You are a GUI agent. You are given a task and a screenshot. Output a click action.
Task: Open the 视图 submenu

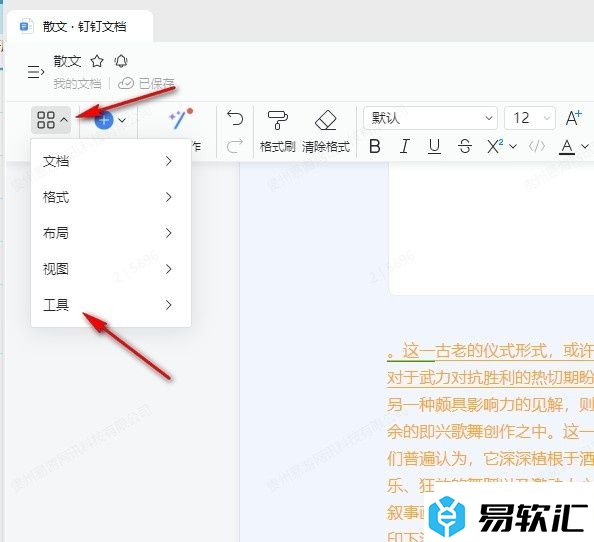pyautogui.click(x=111, y=269)
